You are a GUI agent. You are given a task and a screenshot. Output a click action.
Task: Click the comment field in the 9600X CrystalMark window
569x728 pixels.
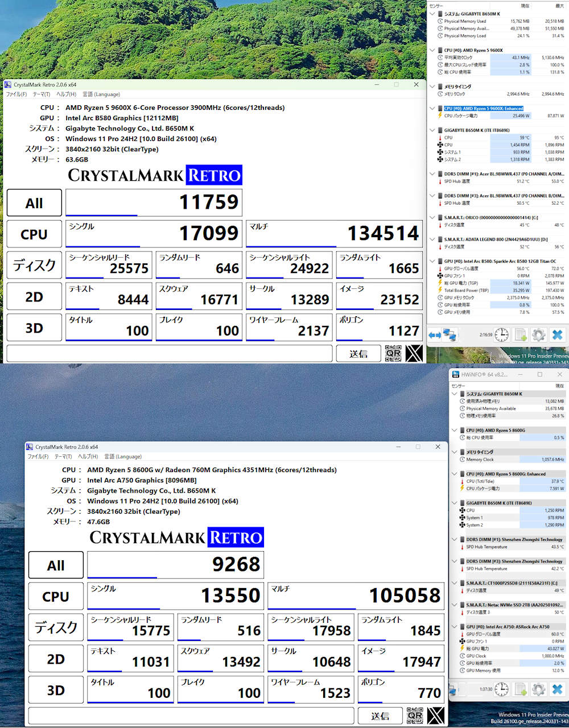(170, 354)
